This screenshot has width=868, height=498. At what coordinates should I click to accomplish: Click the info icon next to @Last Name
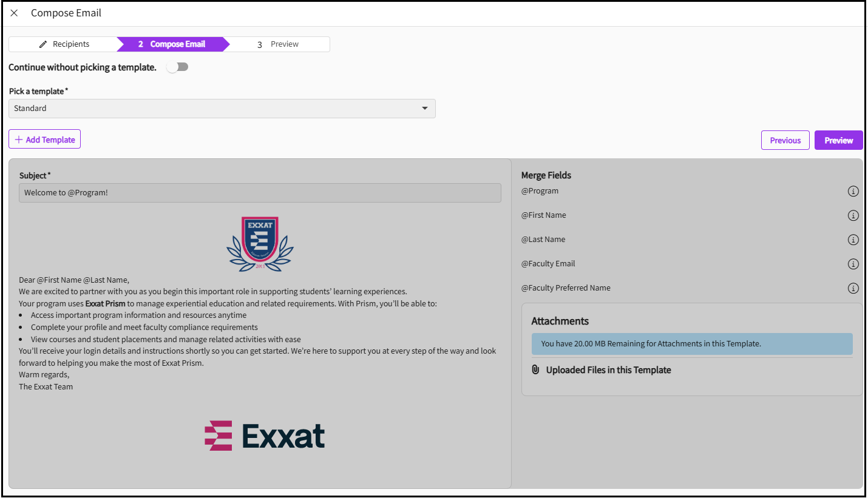853,240
